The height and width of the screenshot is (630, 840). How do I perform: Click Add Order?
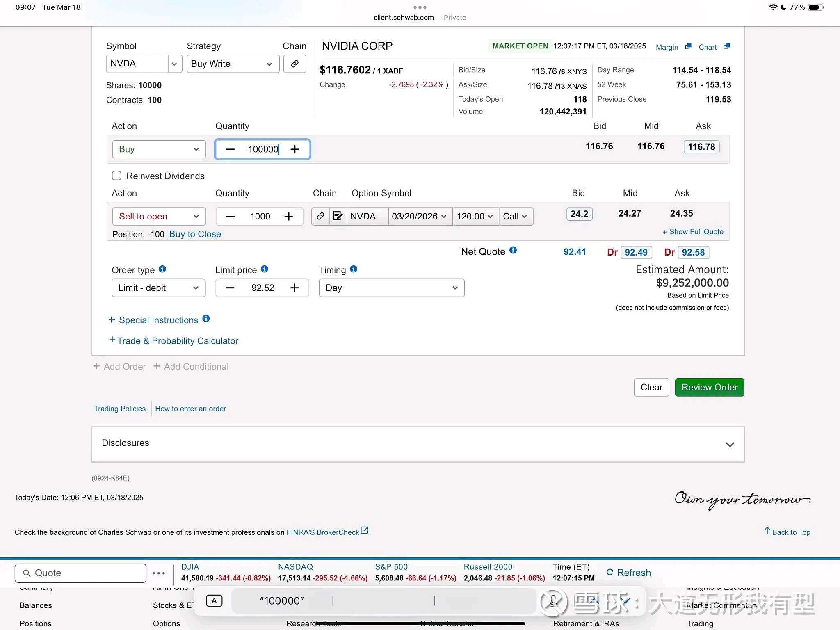(x=119, y=366)
